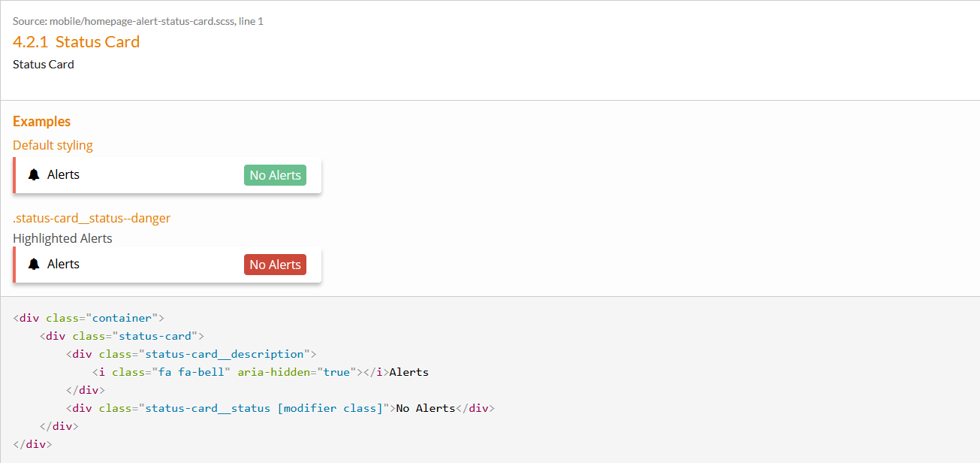Click the Alerts text in the danger card
The width and height of the screenshot is (980, 463).
[x=63, y=264]
